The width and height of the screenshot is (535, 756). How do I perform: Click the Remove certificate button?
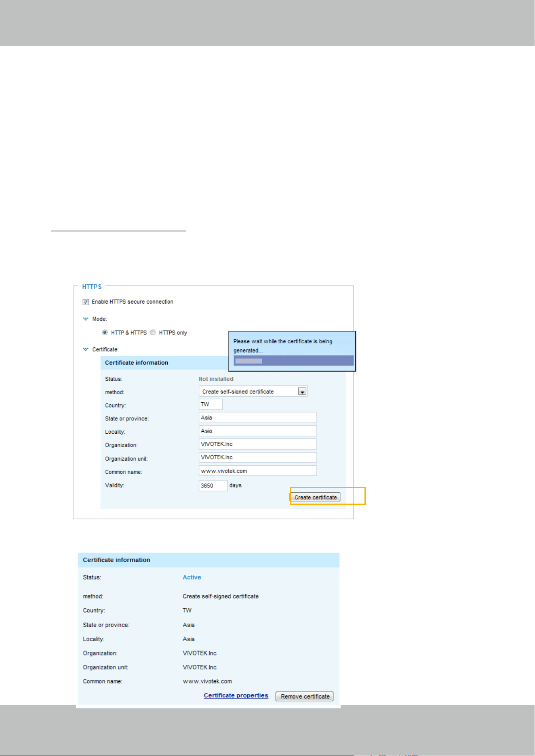tap(305, 696)
